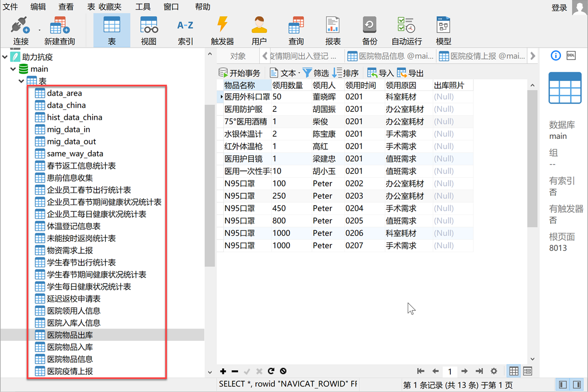Image resolution: width=588 pixels, height=392 pixels.
Task: Click the 自动运行 automation icon
Action: pos(406,30)
